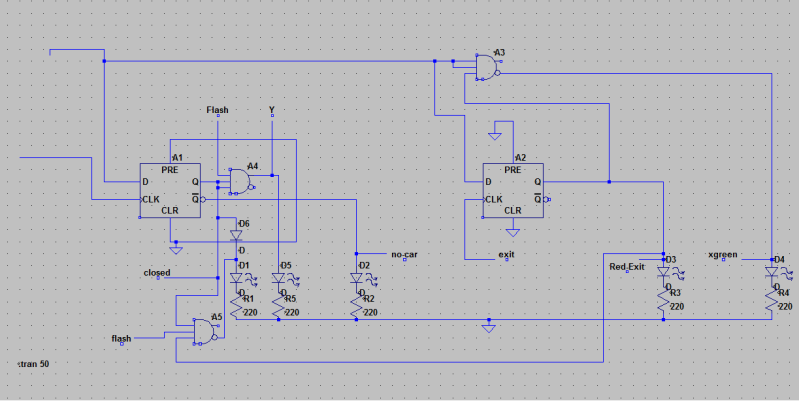Click ground symbol on bottom rail
Image resolution: width=799 pixels, height=401 pixels.
click(x=489, y=329)
